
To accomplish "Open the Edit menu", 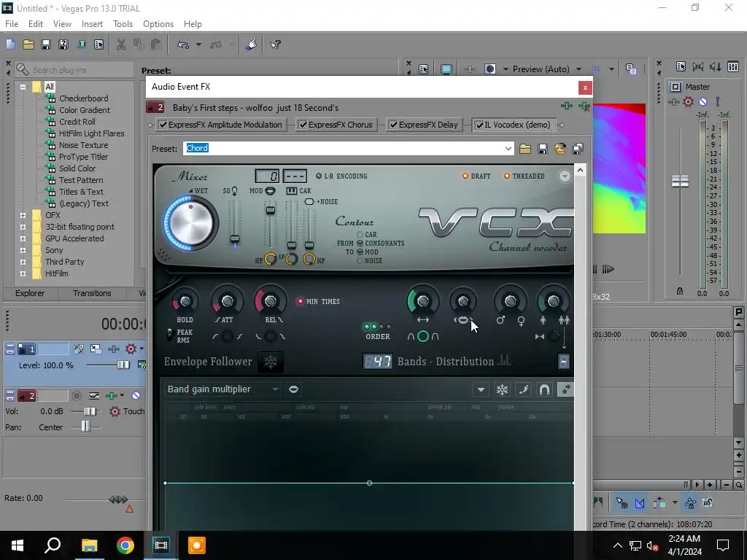I will 36,24.
